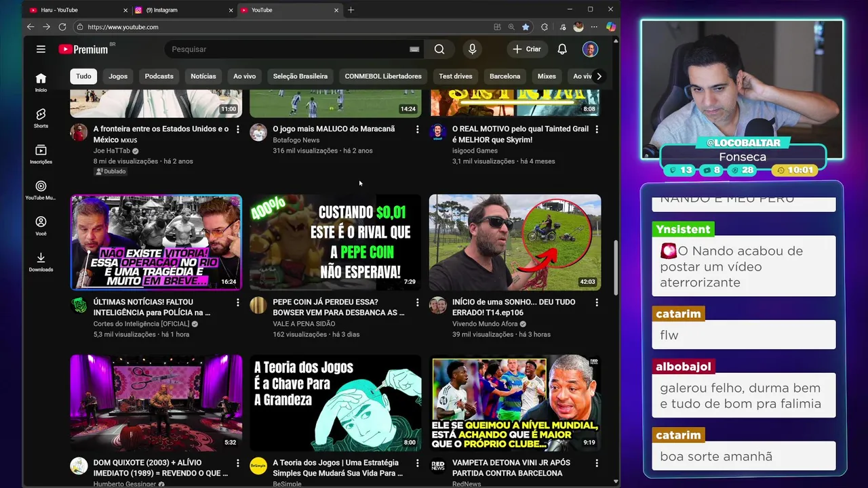Open the Copilot icon in browser toolbar

click(x=610, y=27)
